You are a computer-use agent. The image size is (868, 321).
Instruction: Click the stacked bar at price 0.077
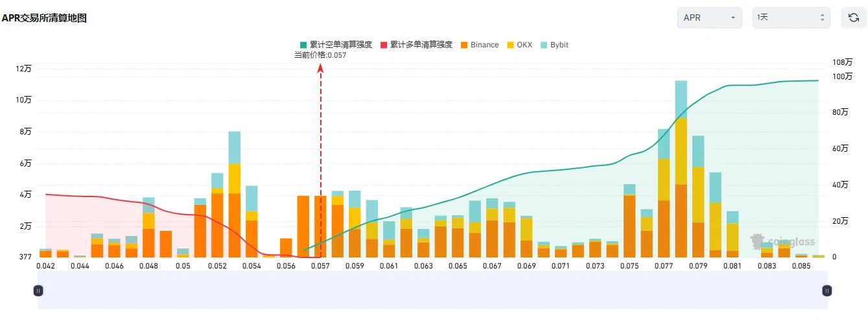664,193
